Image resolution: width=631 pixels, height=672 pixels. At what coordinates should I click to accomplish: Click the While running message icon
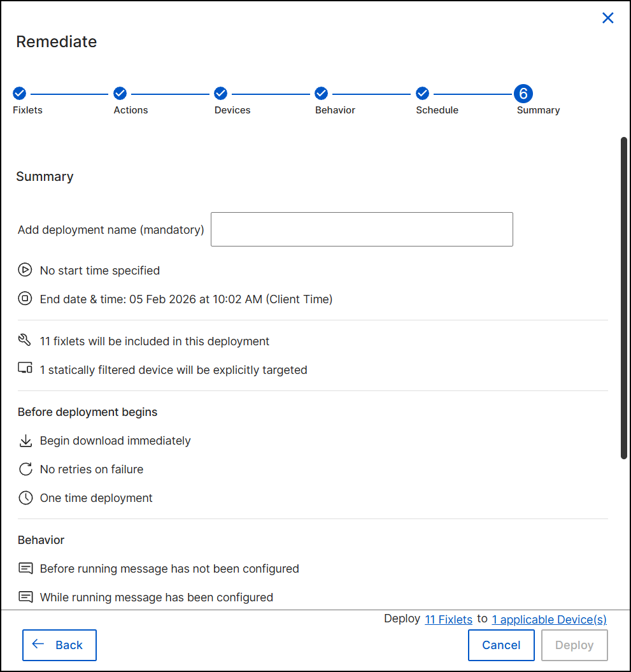(25, 597)
